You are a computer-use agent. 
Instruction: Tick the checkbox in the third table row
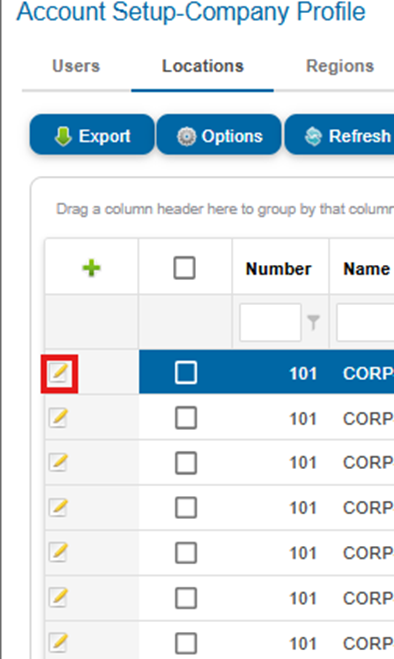coord(185,463)
